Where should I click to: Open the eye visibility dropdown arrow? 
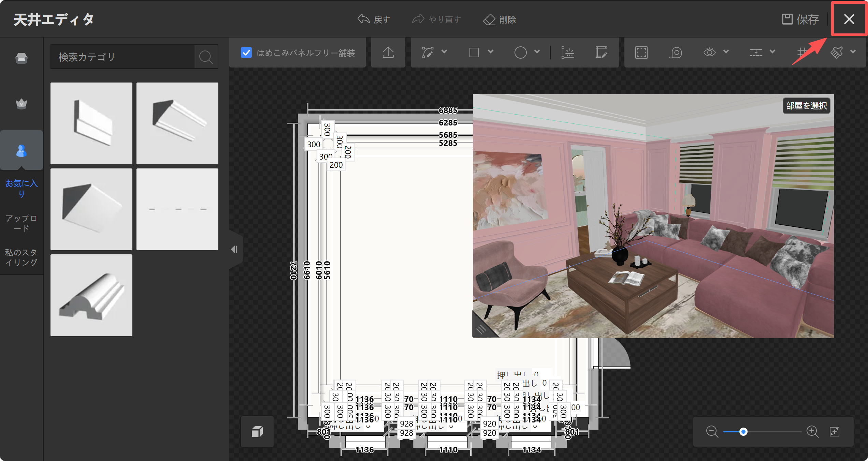(726, 52)
